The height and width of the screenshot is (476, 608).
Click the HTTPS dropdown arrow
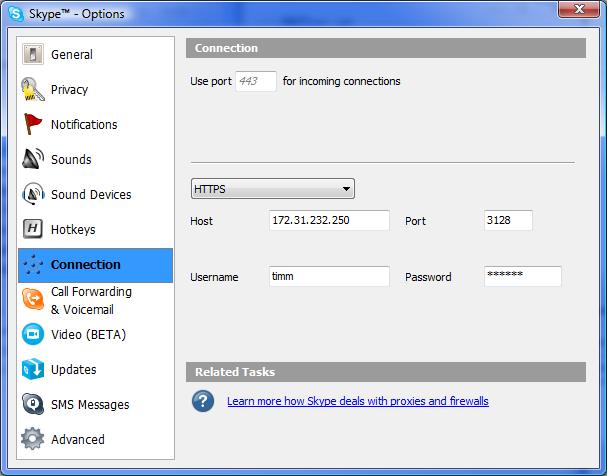(x=346, y=189)
